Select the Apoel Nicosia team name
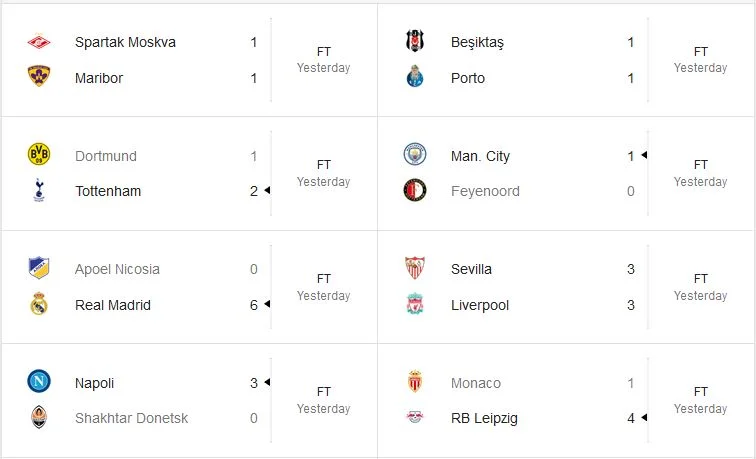756x459 pixels. coord(117,269)
